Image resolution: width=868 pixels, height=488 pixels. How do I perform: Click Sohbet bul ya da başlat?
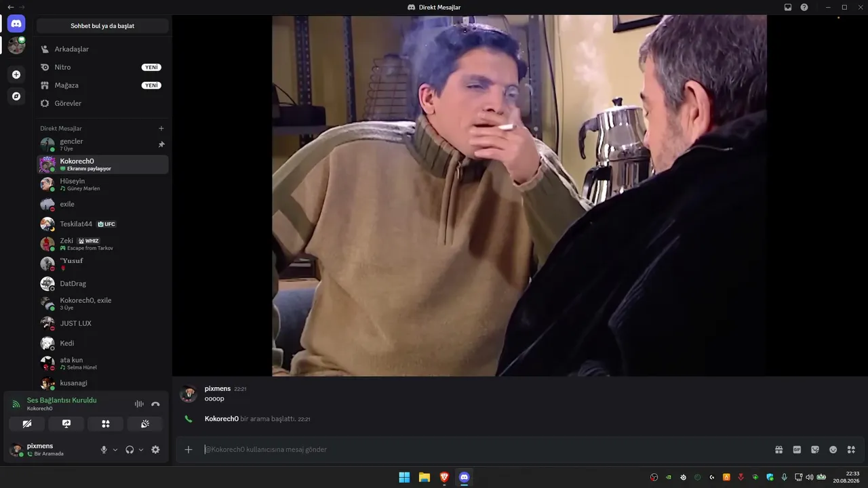[x=102, y=26]
